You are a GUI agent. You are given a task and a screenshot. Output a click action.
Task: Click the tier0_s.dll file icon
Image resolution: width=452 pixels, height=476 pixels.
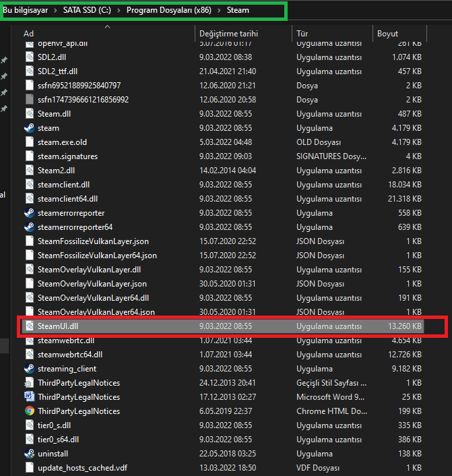[x=30, y=425]
